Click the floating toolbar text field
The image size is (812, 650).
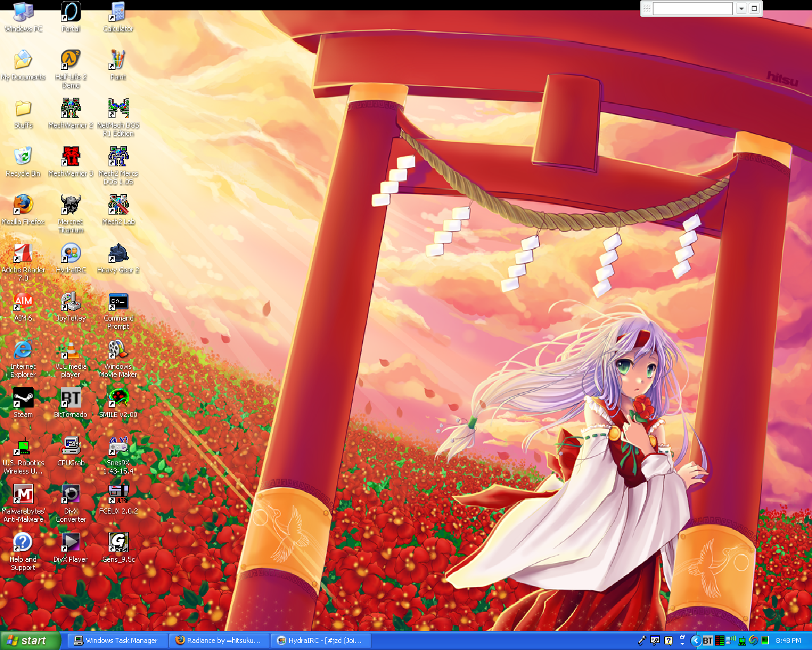(x=693, y=8)
